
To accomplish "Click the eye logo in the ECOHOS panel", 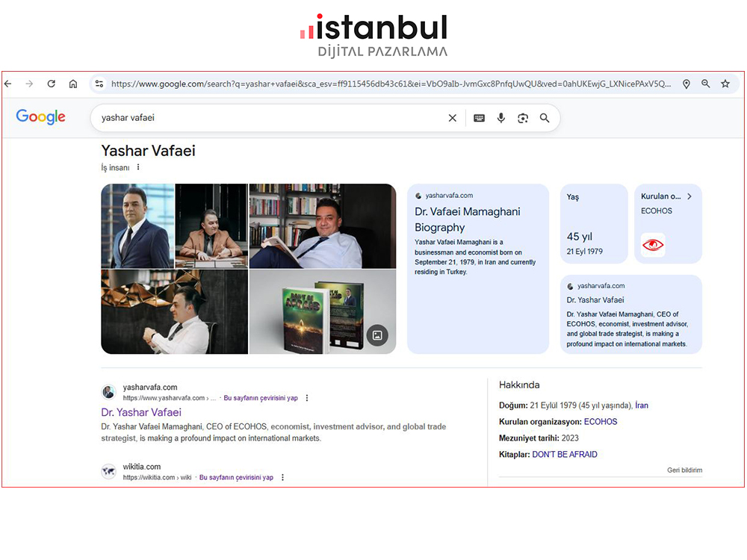I will [x=653, y=245].
